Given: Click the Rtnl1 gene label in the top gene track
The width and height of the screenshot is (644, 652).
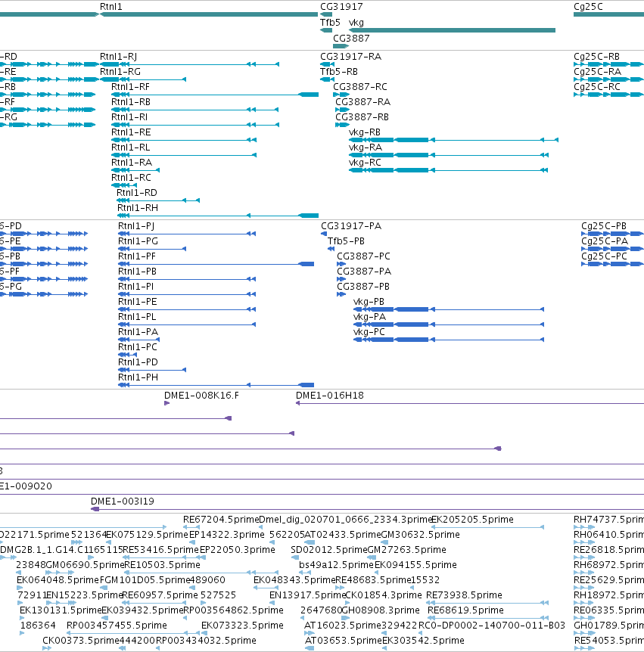Looking at the screenshot, I should click(x=110, y=7).
